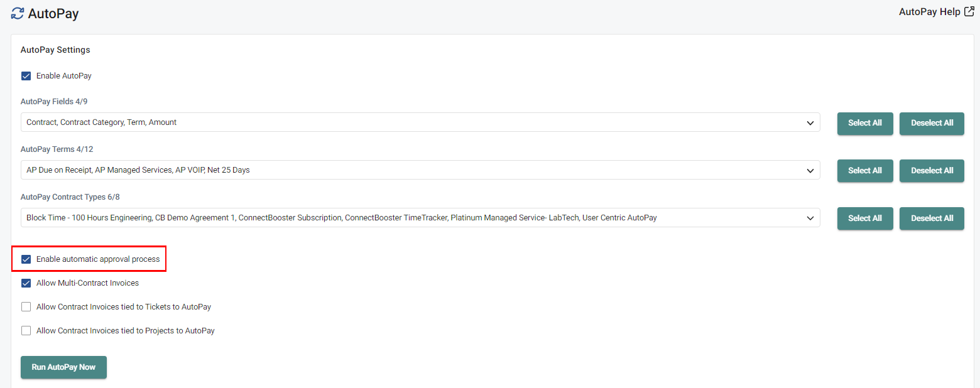The width and height of the screenshot is (980, 388).
Task: Open AutoPay Help
Action: 930,11
